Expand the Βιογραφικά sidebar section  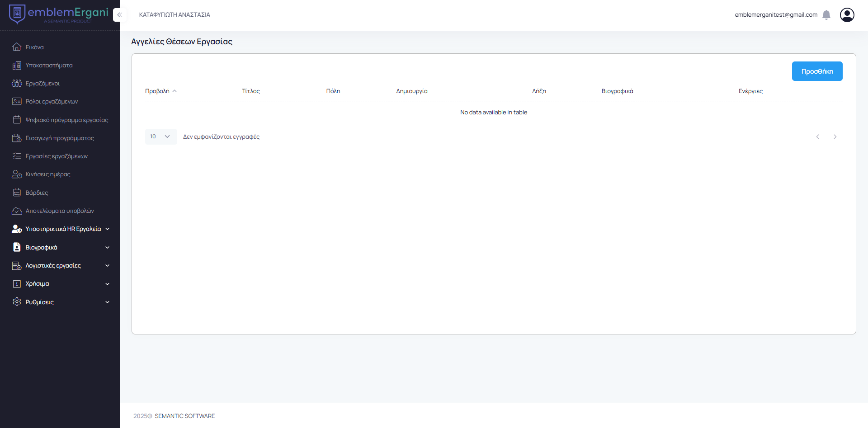(x=41, y=248)
